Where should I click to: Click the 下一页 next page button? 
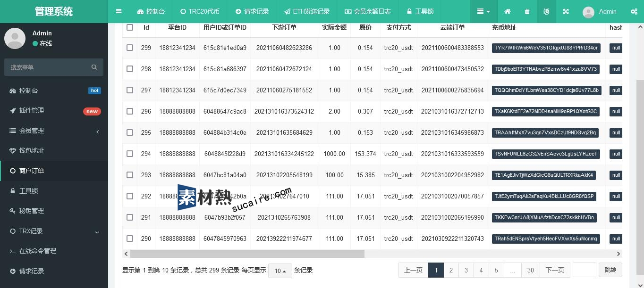point(554,270)
